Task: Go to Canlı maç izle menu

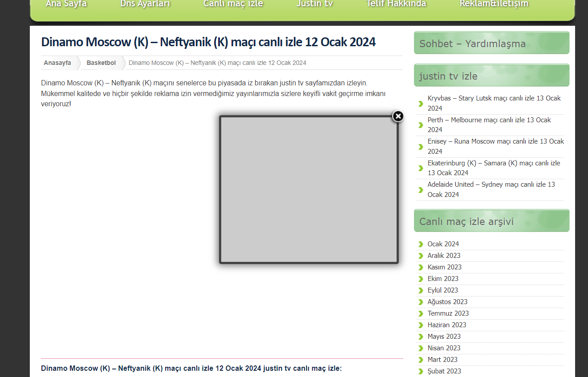Action: [233, 4]
